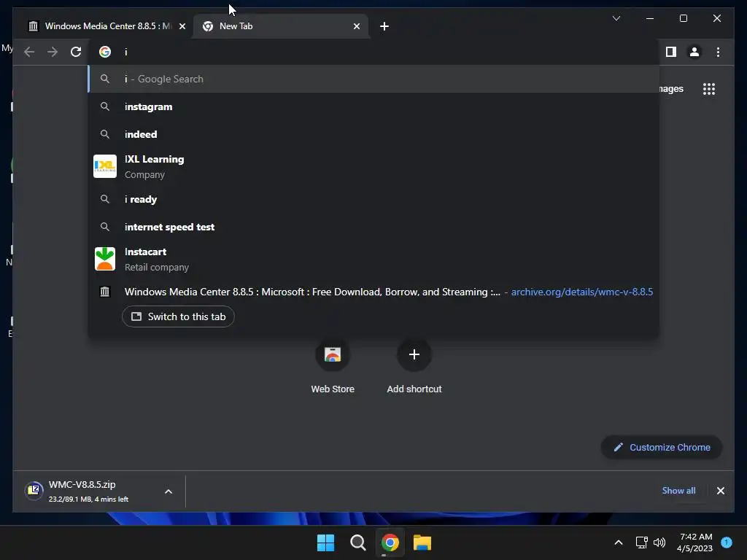
Task: Select the 'i - Google Search' suggestion
Action: tap(373, 79)
